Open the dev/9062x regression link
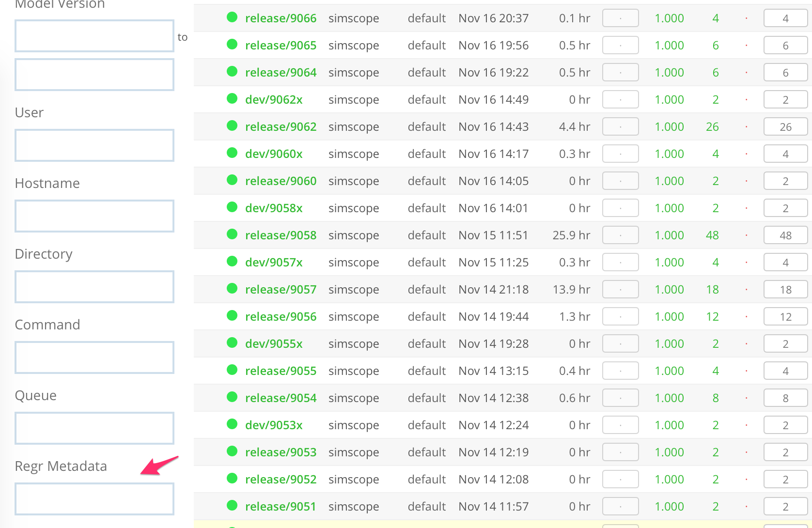Screen dimensions: 812x528 [x=274, y=100]
